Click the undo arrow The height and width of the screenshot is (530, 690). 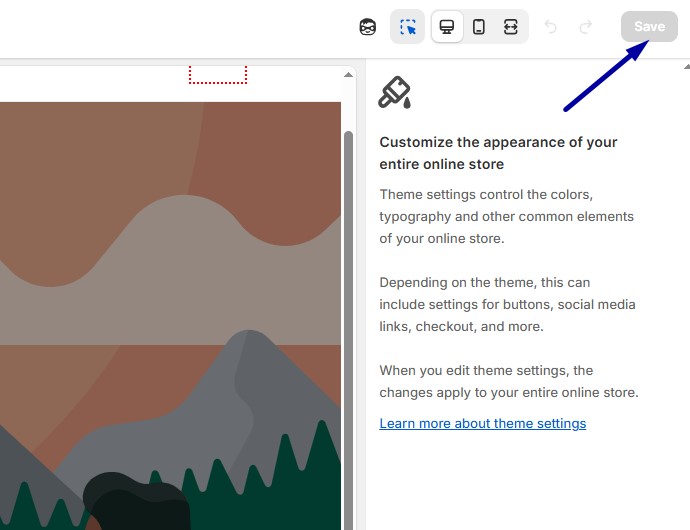click(551, 27)
